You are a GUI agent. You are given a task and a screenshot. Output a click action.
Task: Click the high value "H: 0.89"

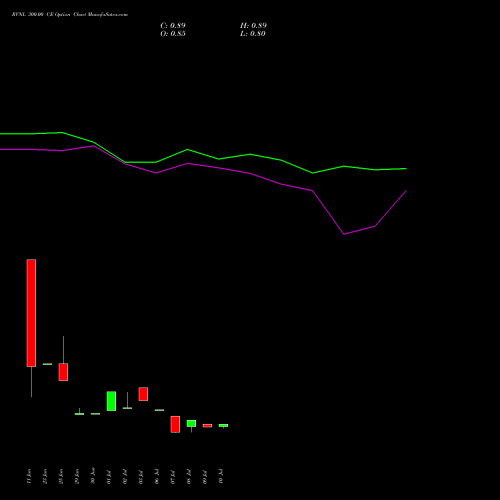coord(253,26)
